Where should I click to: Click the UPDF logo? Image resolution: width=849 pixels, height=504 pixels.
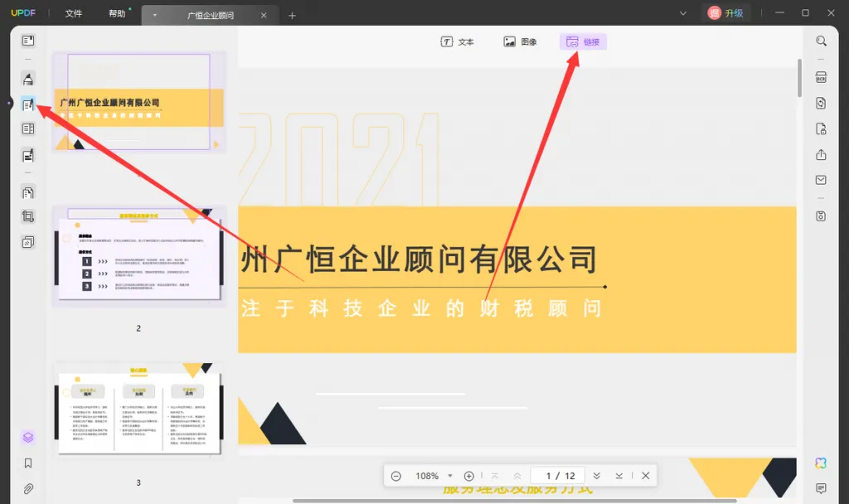23,13
